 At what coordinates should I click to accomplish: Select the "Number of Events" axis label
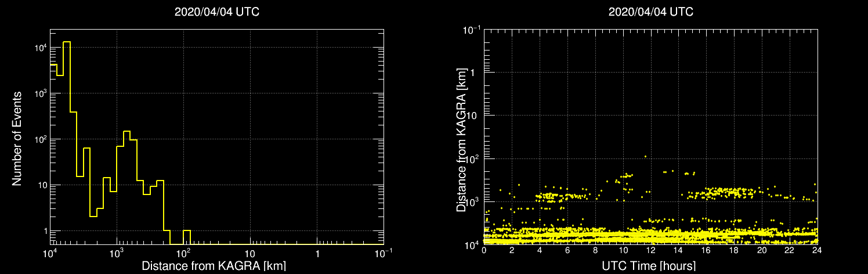tap(17, 138)
